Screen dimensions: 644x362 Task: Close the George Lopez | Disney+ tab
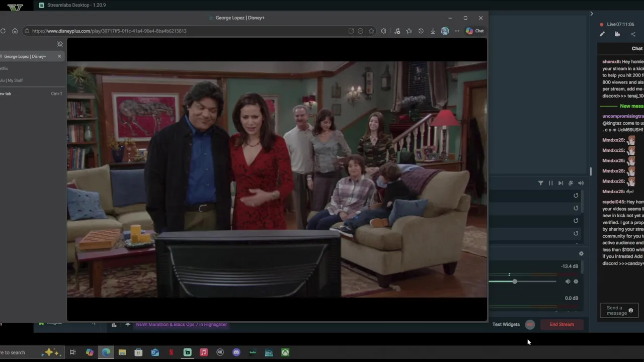click(x=59, y=56)
